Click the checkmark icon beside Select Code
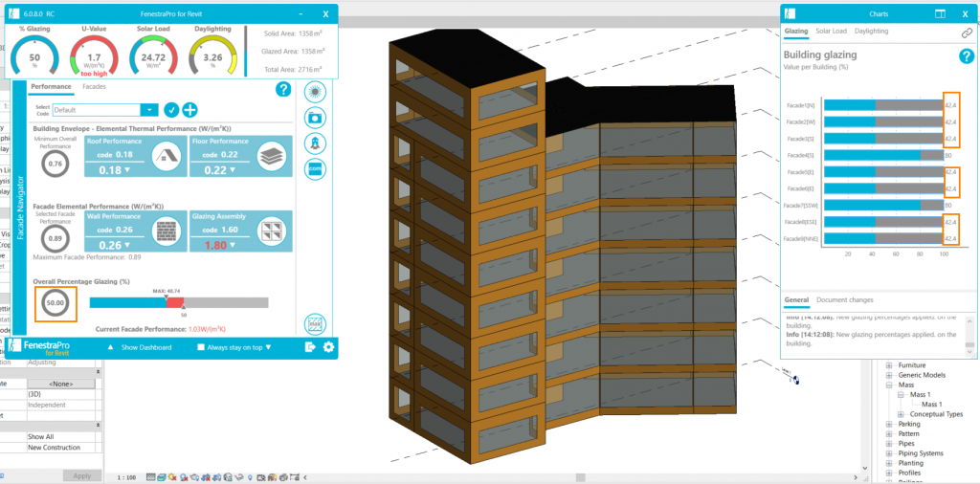The height and width of the screenshot is (484, 980). coord(171,110)
